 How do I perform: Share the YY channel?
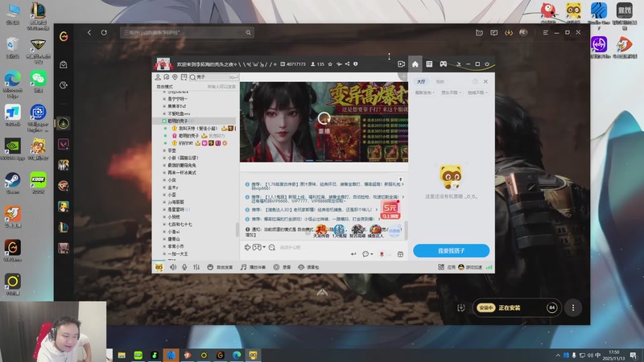tap(348, 64)
